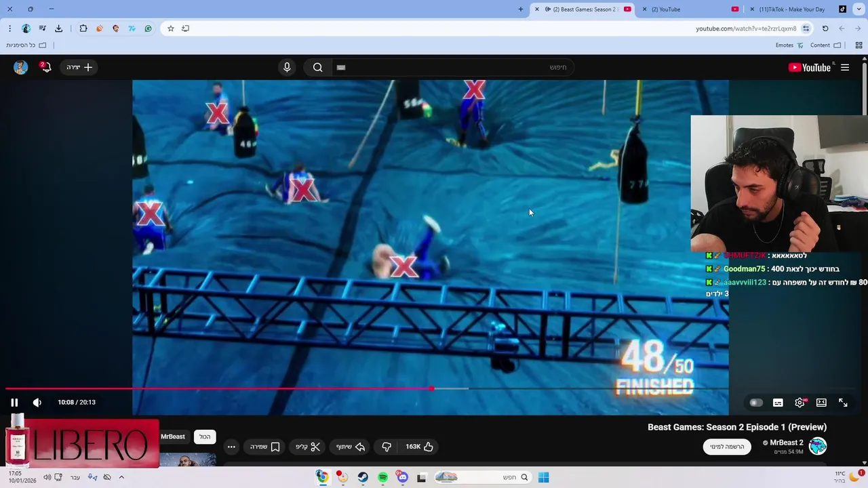Screen dimensions: 868x488
Task: Open the player settings gear
Action: click(800, 403)
